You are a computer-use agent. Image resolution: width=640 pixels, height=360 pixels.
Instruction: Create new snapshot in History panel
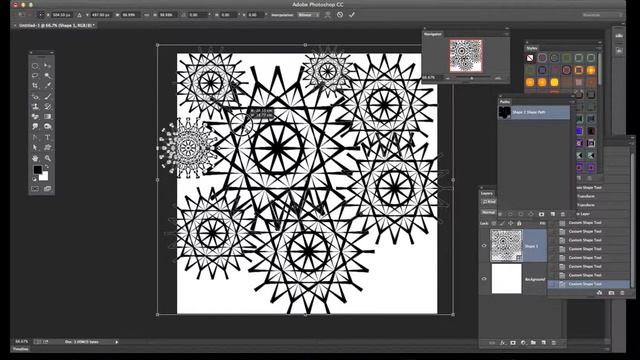(611, 293)
